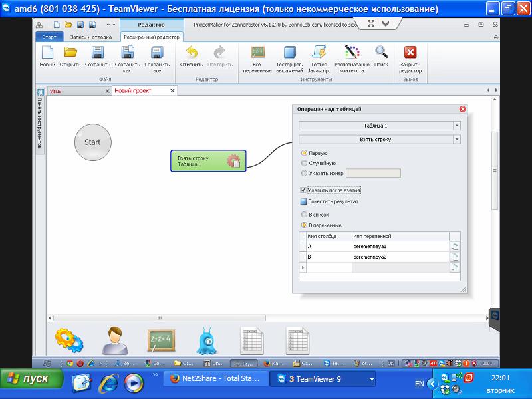Screen dimensions: 532x399
Task: Click copy icon in the empty table row
Action: [455, 267]
